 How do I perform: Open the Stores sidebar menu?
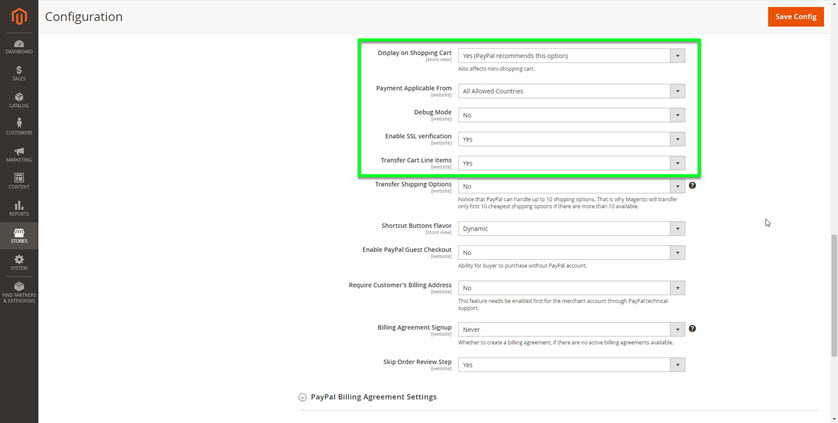pos(19,235)
